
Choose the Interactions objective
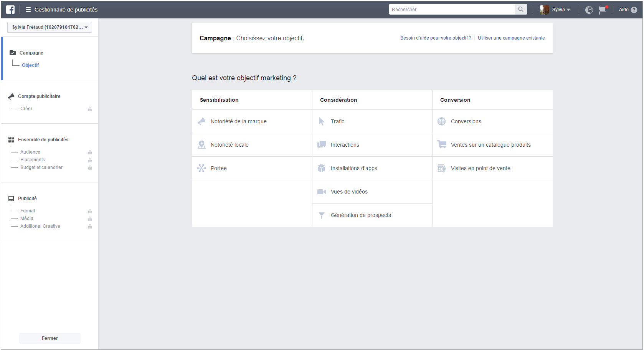click(372, 145)
